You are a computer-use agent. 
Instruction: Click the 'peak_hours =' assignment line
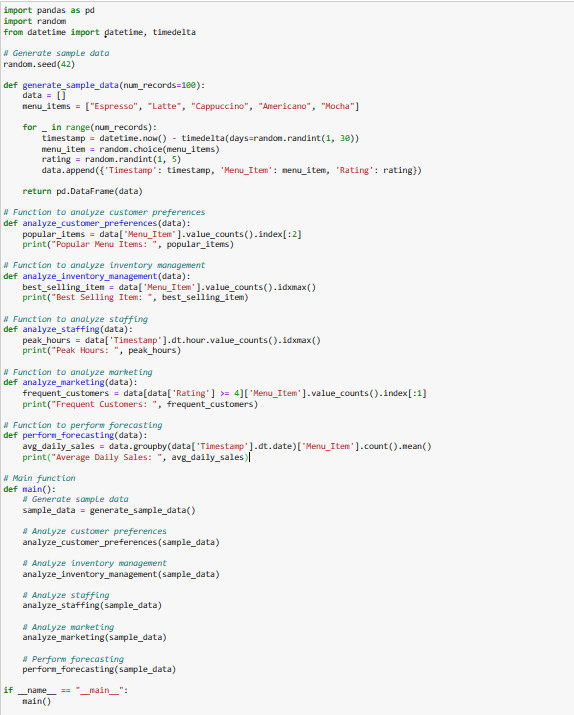pos(171,340)
